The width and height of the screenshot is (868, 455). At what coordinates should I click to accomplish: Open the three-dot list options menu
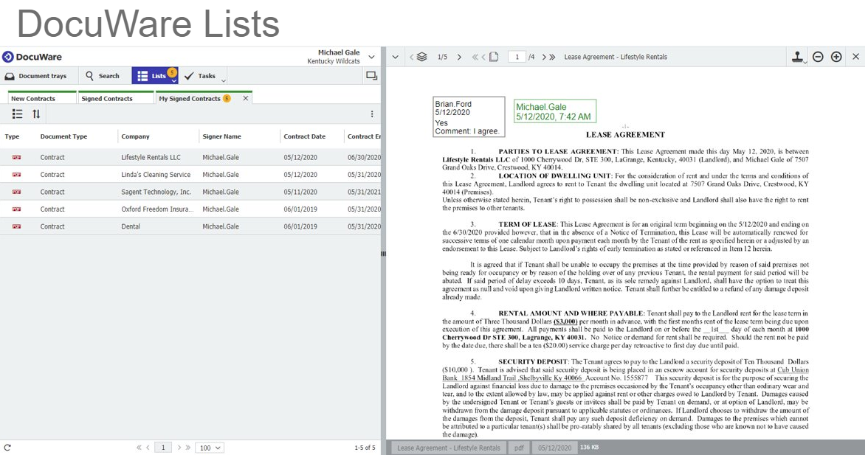click(372, 114)
